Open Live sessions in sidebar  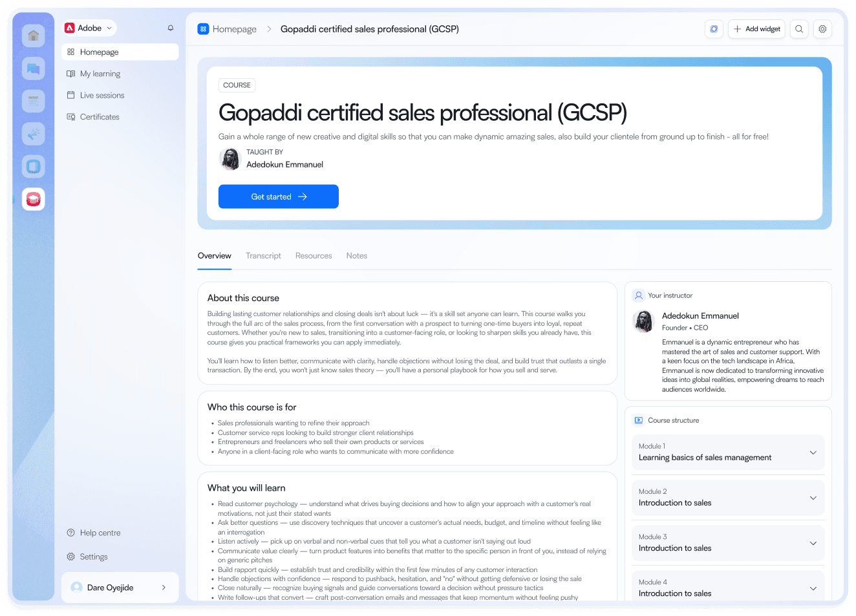(x=120, y=95)
